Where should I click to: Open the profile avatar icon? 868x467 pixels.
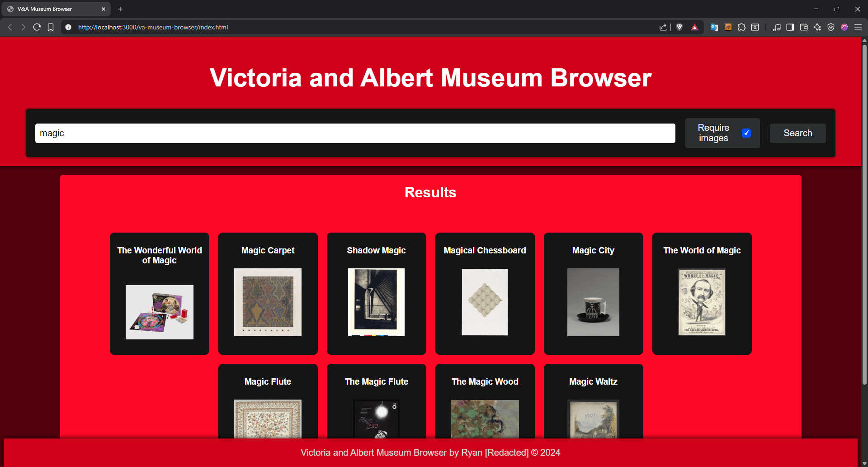[844, 27]
